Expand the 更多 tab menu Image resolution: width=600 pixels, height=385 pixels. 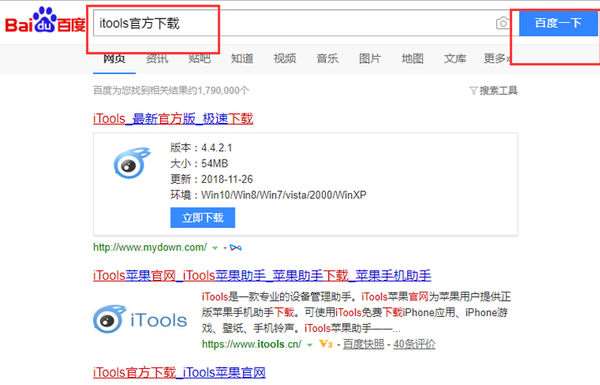point(497,59)
